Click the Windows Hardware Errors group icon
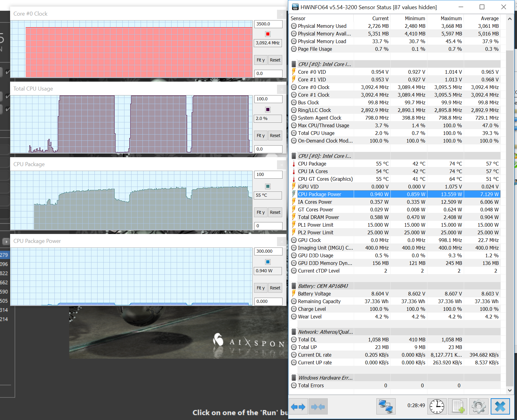The image size is (517, 420). coord(294,378)
